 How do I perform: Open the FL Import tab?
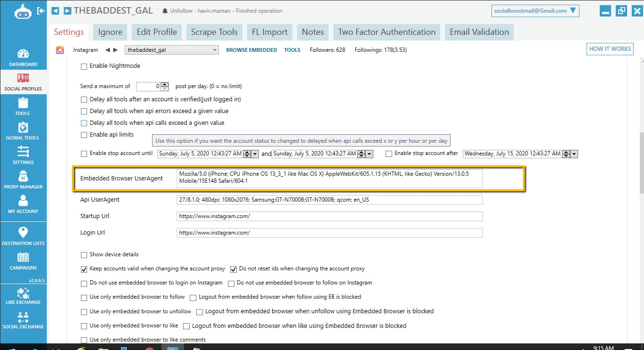(x=270, y=32)
